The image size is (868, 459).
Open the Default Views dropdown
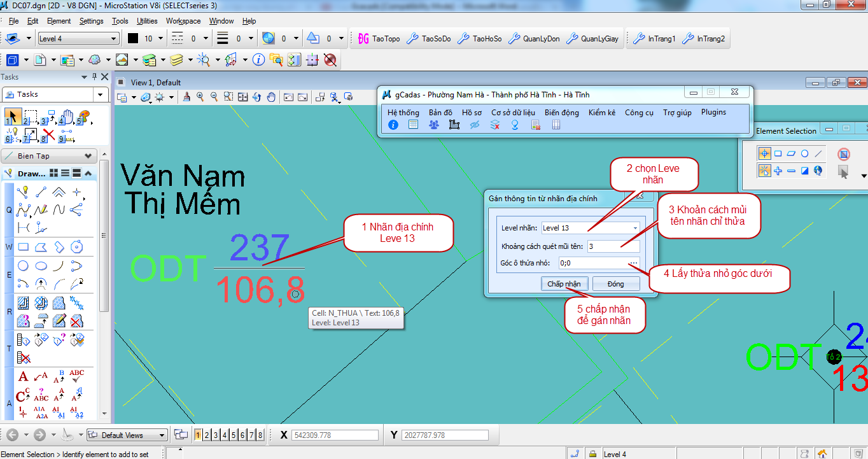pos(162,435)
